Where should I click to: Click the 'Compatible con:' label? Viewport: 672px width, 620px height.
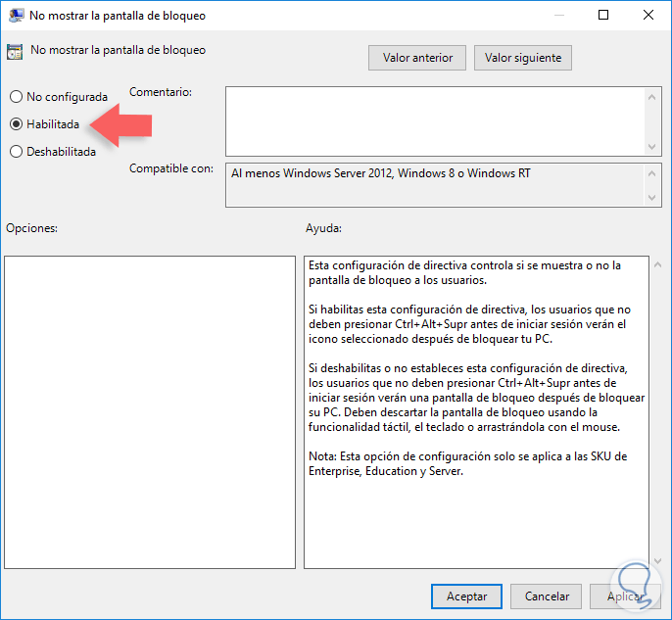[171, 168]
